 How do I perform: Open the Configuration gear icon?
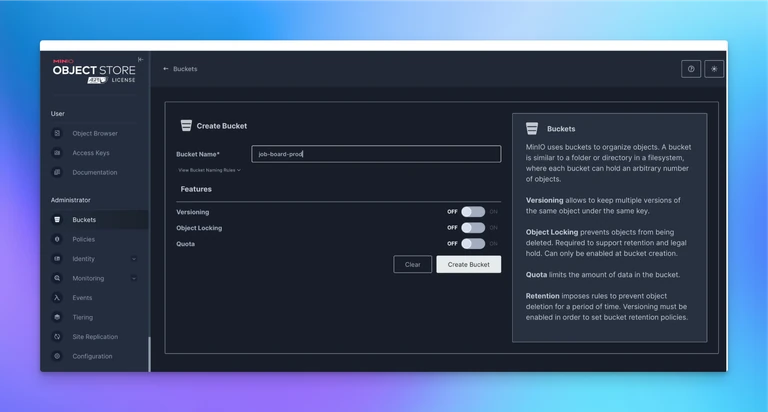[57, 356]
